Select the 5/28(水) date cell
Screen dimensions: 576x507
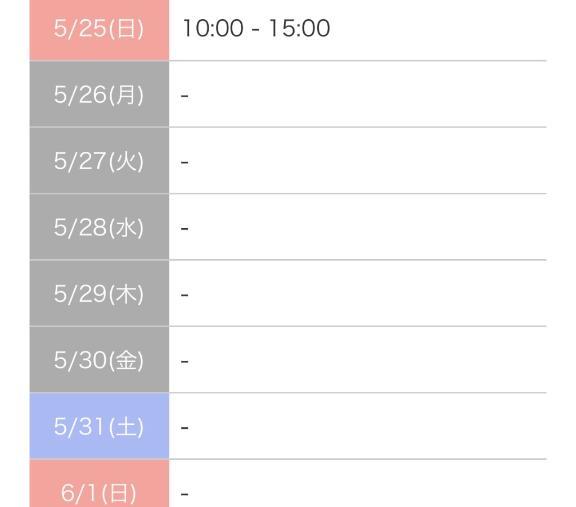tap(99, 227)
